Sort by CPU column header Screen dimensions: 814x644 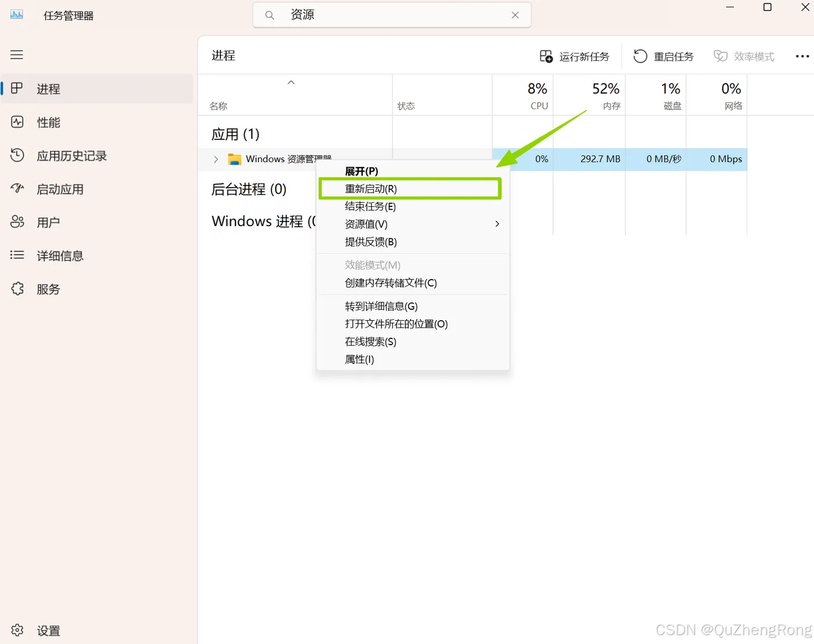click(x=523, y=96)
